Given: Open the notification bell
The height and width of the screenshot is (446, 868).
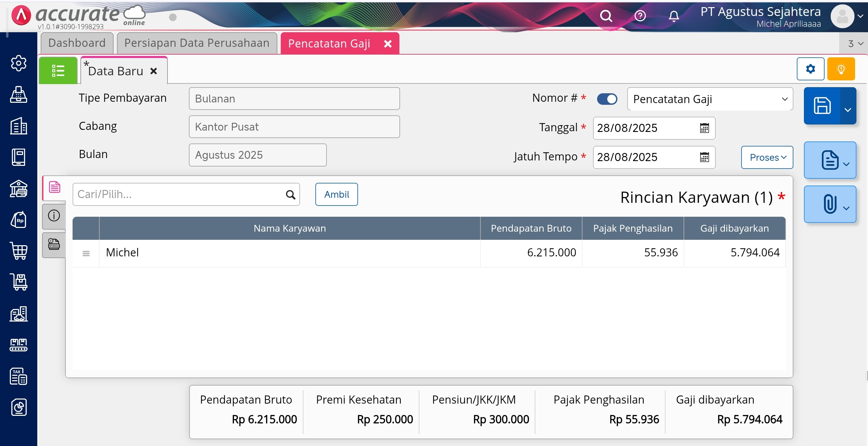Looking at the screenshot, I should [674, 16].
